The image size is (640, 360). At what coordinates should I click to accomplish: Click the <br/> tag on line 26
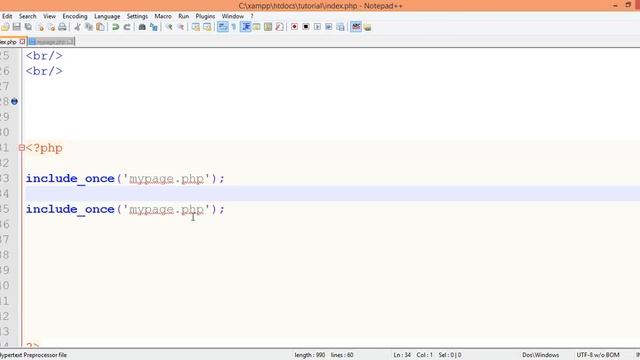pyautogui.click(x=44, y=71)
